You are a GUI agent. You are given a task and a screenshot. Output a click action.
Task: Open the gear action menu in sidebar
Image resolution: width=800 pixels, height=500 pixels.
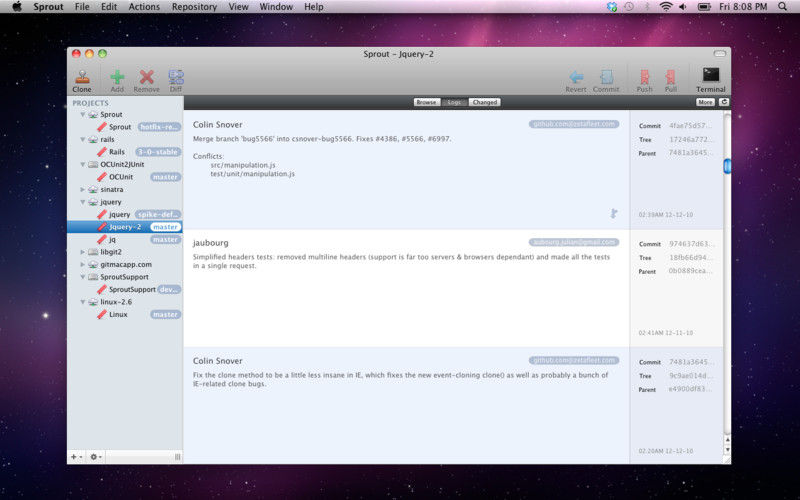click(x=96, y=457)
